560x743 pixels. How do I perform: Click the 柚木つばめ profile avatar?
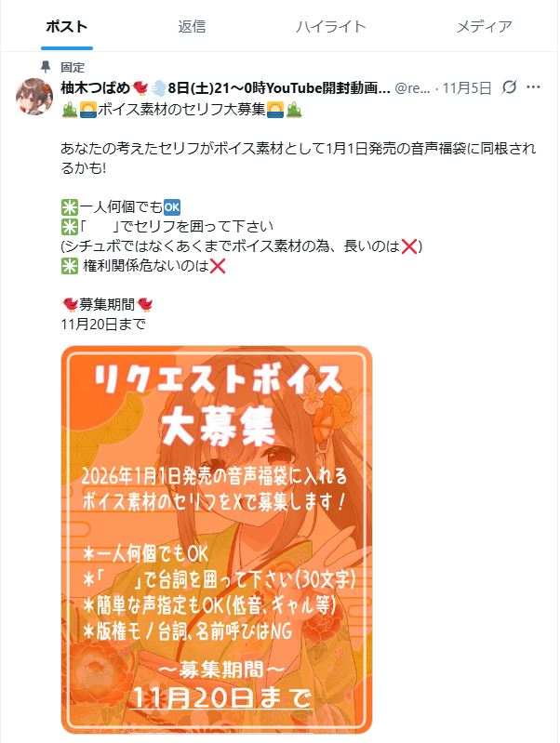pos(34,96)
